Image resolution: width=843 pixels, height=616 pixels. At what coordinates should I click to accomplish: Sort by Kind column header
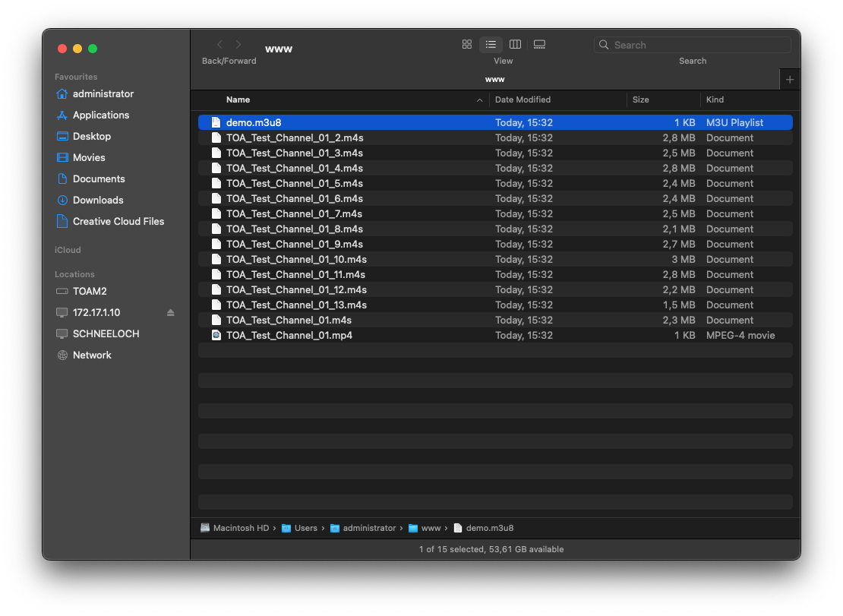click(715, 100)
